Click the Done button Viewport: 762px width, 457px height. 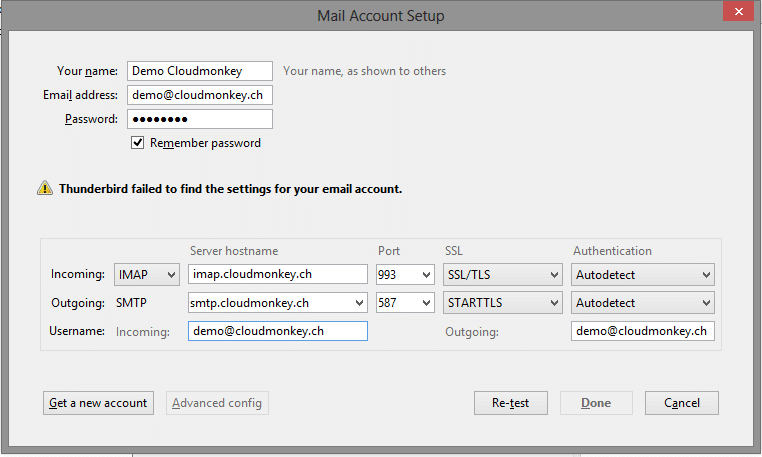coord(596,403)
